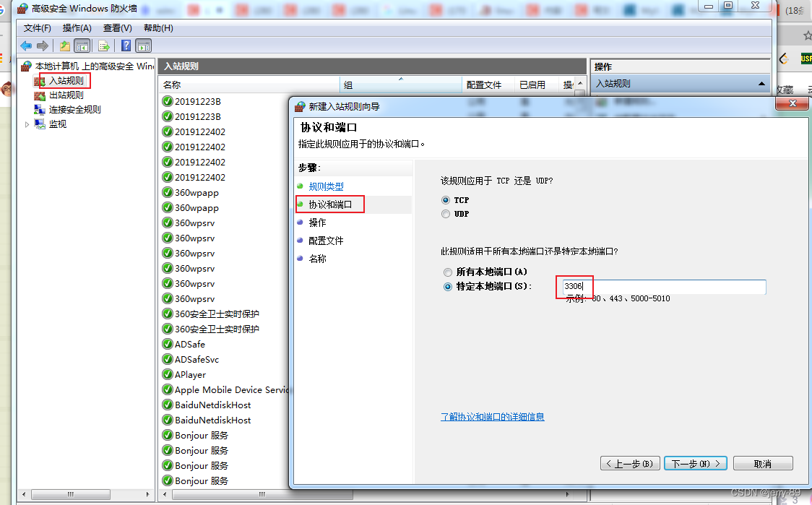Open the 操作(A) menu
Image resolution: width=812 pixels, height=505 pixels.
click(x=77, y=28)
